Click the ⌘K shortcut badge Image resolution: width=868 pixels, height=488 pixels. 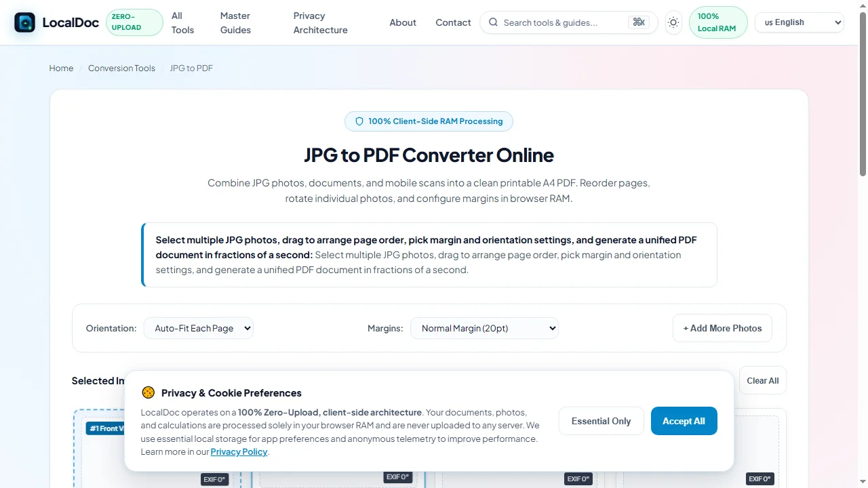point(639,22)
